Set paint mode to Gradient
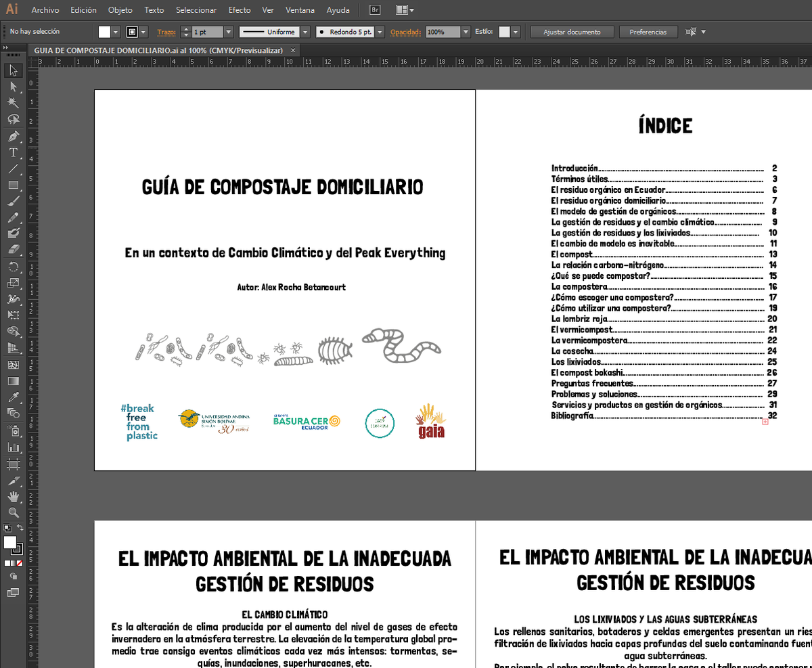Screen dimensions: 812x668 point(13,563)
